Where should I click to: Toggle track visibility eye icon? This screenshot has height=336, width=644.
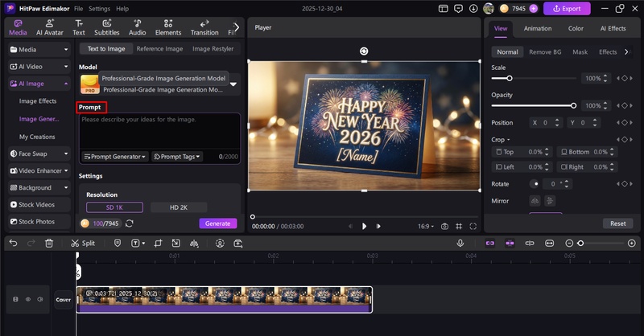tap(28, 300)
